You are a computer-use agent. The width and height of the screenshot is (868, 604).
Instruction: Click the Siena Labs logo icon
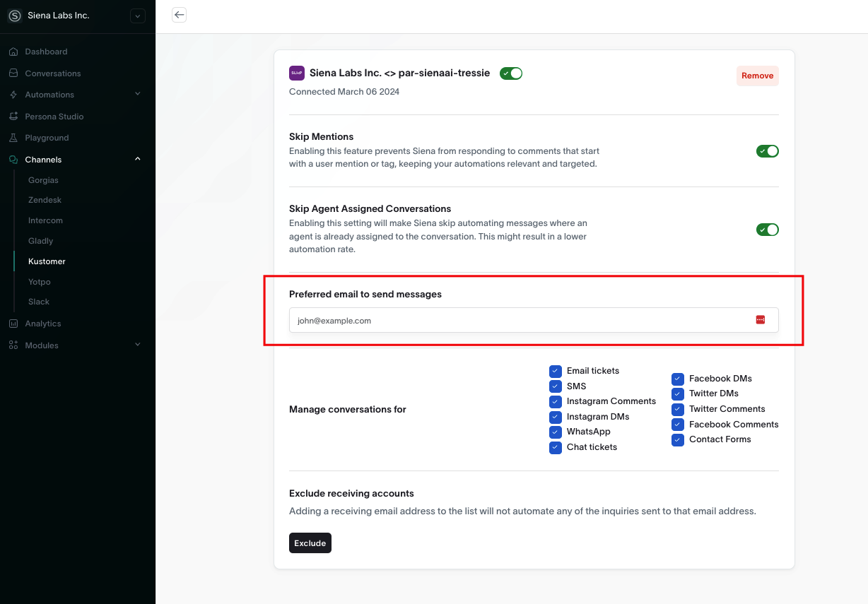(14, 16)
